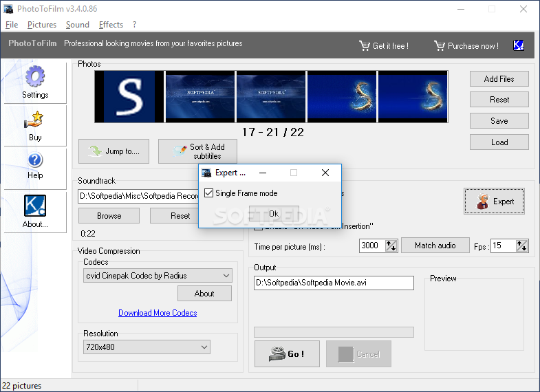
Task: Select the large S logo thumbnail
Action: 129,96
